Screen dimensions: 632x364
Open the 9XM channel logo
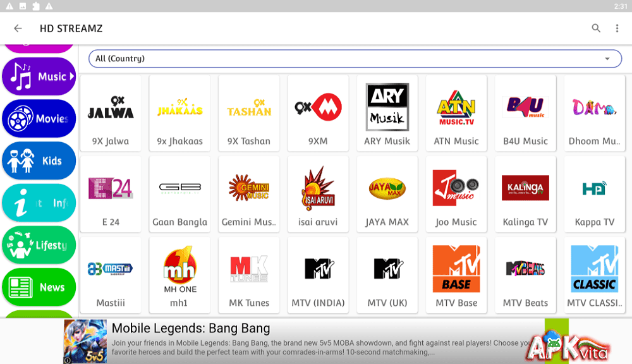coord(318,107)
